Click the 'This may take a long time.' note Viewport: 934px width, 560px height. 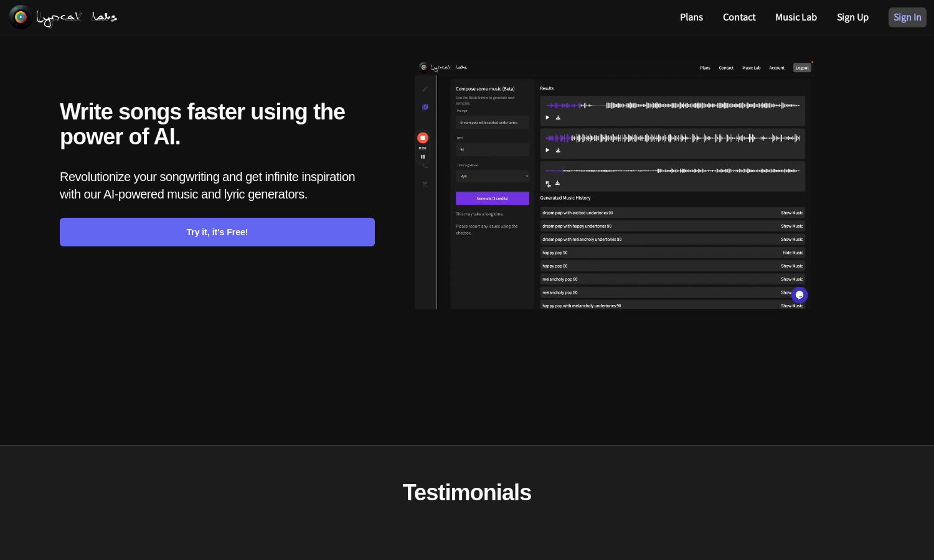(x=479, y=214)
